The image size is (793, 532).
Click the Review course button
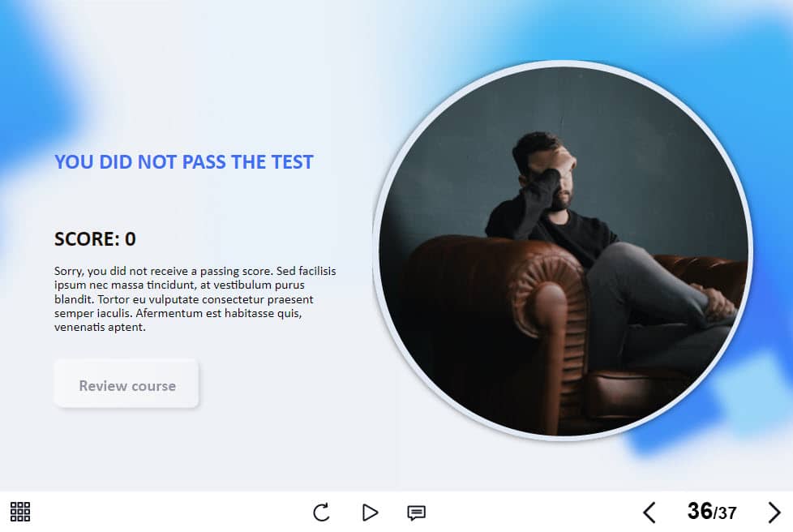pyautogui.click(x=126, y=384)
